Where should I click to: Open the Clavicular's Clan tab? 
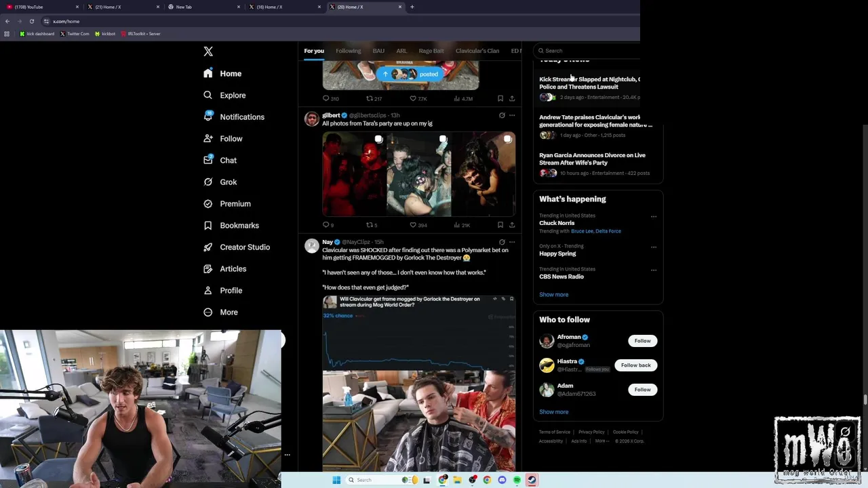(x=477, y=51)
